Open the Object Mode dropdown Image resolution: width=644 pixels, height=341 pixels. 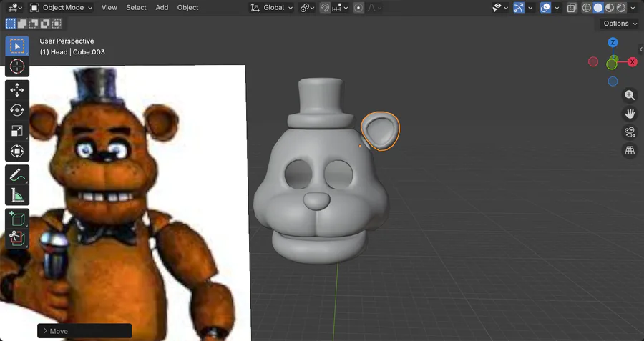coord(62,7)
